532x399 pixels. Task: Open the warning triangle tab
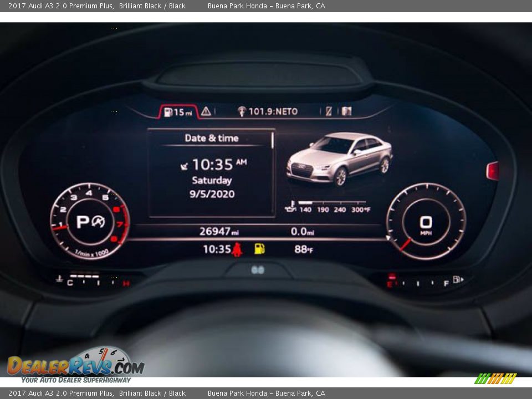[206, 111]
